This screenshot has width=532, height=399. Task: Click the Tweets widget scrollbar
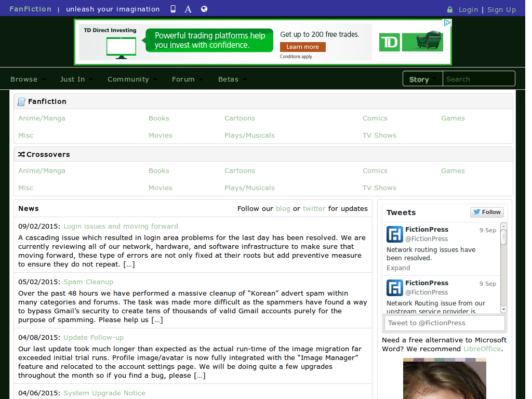(503, 268)
